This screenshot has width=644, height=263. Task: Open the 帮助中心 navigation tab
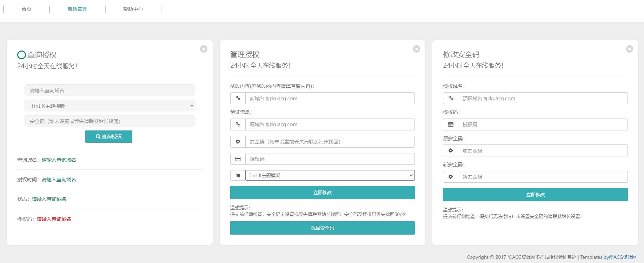point(133,9)
